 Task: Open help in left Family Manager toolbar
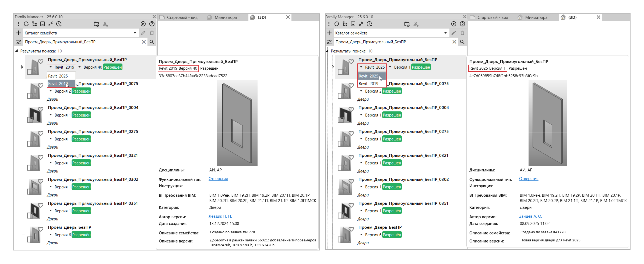point(152,24)
